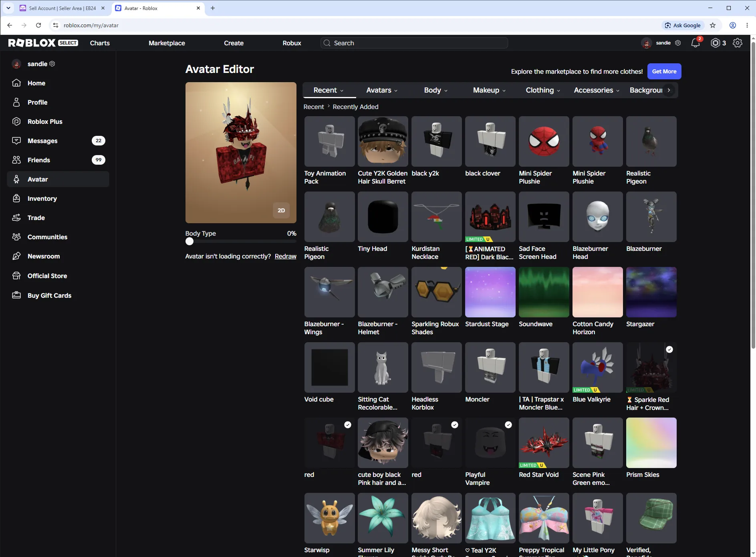Open the Profile sidebar icon
Viewport: 756px width, 557px height.
16,102
